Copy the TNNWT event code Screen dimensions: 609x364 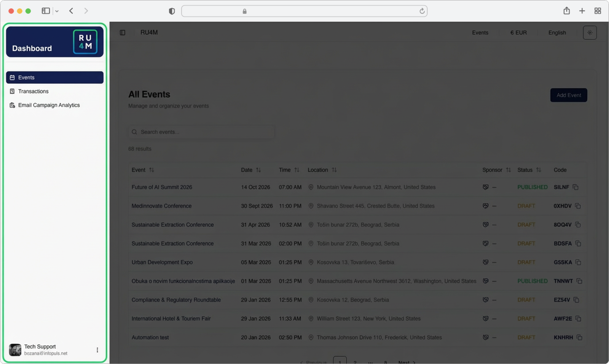[579, 281]
